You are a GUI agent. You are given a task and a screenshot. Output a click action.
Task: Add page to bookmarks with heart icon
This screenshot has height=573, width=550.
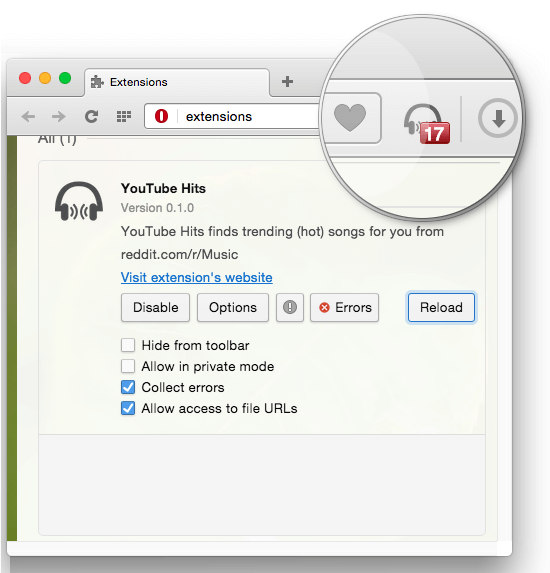350,118
